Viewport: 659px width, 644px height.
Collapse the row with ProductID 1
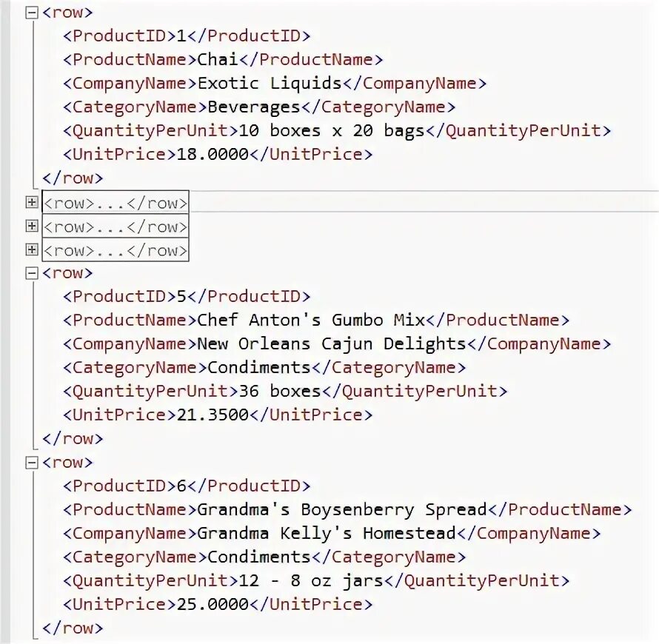pos(32,13)
